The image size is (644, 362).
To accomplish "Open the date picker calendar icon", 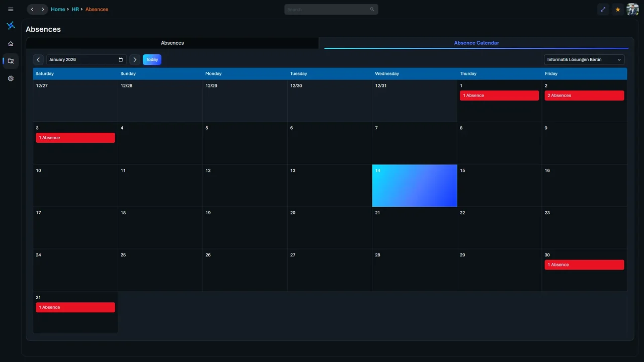I will click(121, 60).
